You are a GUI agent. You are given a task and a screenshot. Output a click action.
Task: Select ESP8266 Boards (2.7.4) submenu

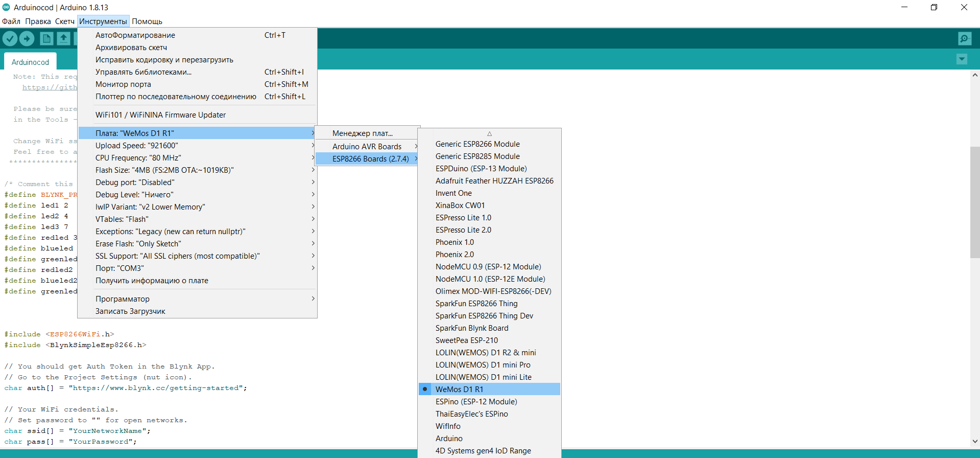pyautogui.click(x=367, y=159)
